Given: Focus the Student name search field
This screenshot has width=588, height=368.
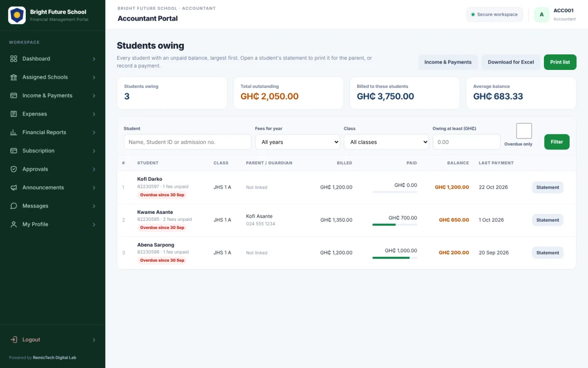Looking at the screenshot, I should coord(187,142).
